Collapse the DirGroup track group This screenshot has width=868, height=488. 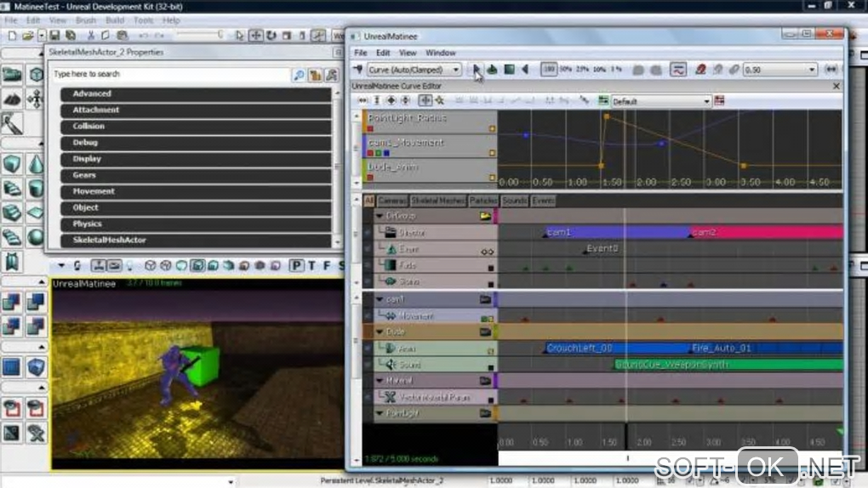(380, 216)
